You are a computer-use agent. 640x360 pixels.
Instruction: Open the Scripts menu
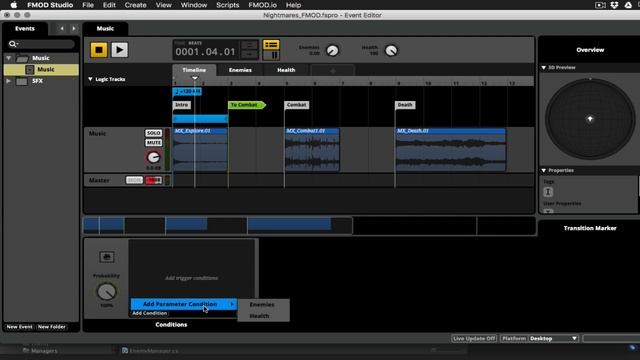pos(227,5)
